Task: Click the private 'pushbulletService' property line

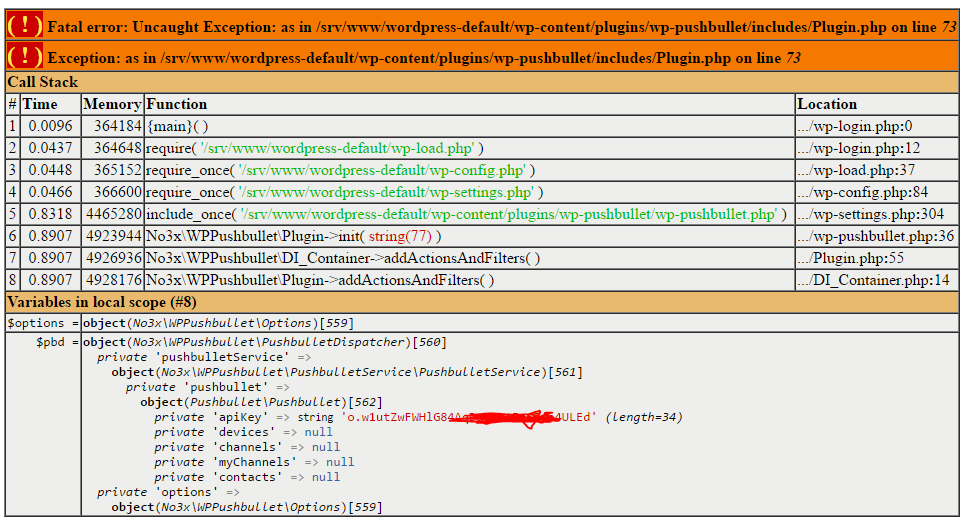Action: (204, 358)
